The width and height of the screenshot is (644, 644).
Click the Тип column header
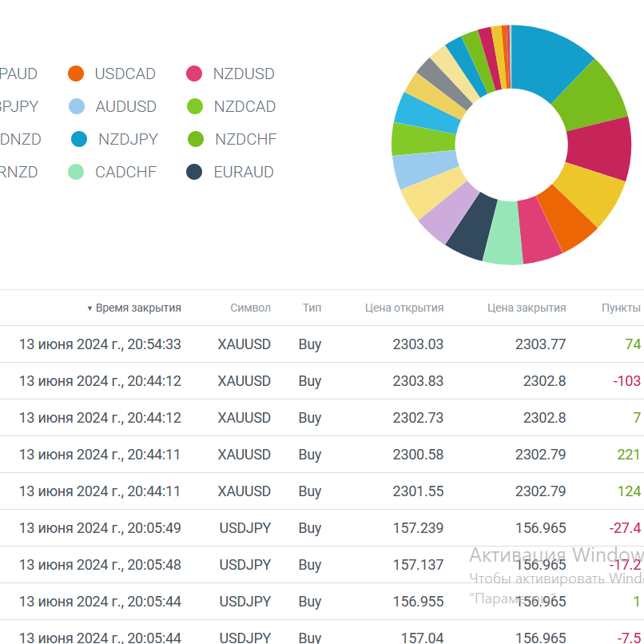(312, 308)
